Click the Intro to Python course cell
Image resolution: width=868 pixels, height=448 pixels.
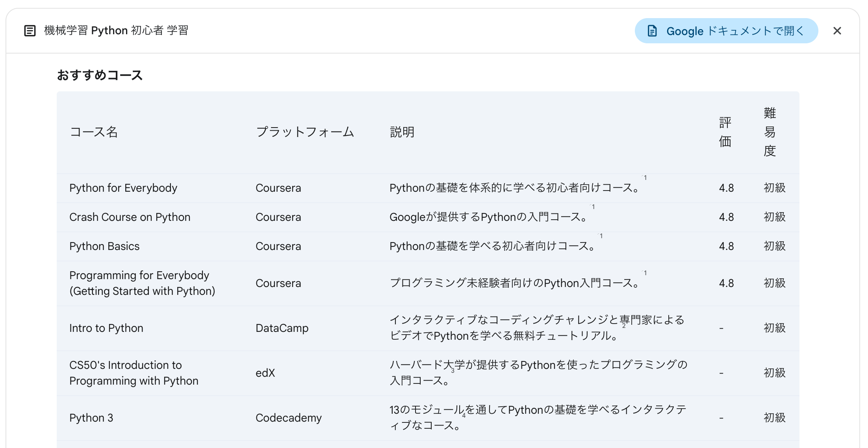point(106,328)
